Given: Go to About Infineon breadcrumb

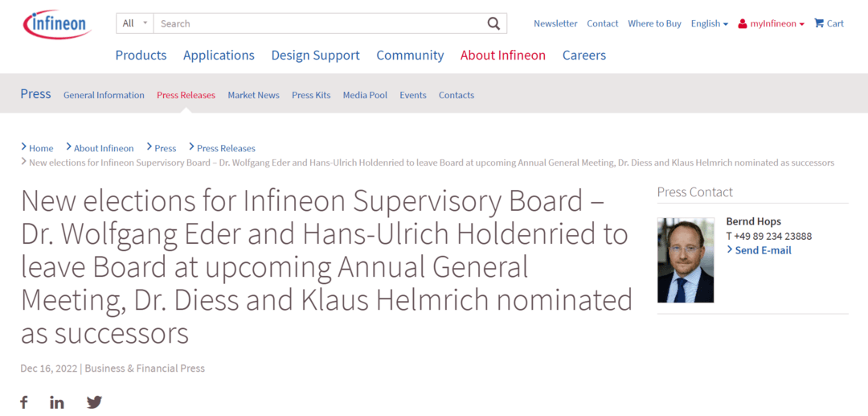Looking at the screenshot, I should (104, 148).
